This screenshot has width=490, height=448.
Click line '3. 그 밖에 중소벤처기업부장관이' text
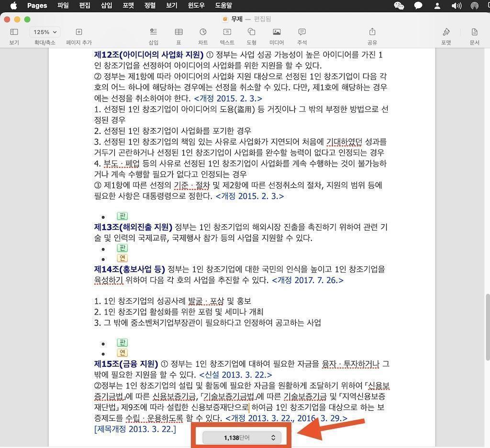208,323
